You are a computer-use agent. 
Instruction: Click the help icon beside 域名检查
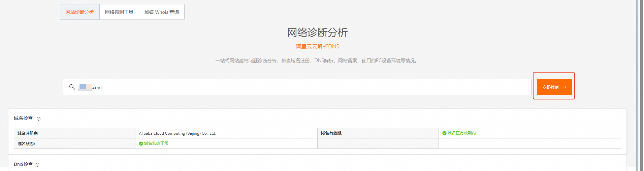click(38, 119)
